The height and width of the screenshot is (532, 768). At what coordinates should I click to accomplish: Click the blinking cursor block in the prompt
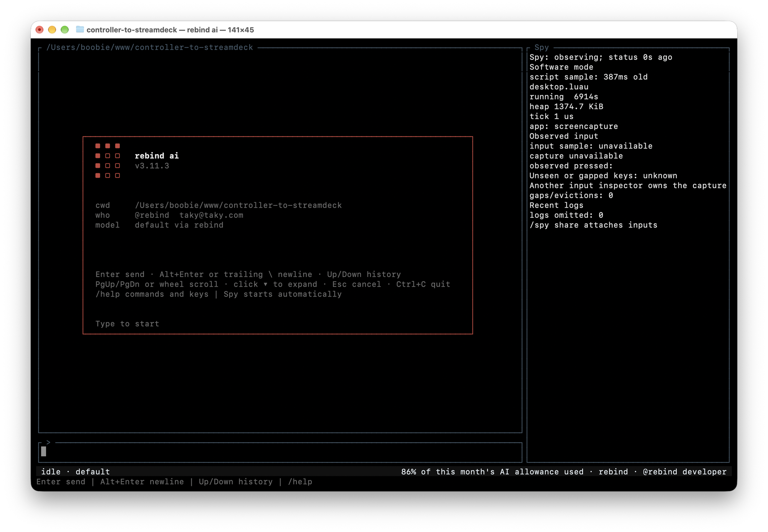[x=44, y=451]
